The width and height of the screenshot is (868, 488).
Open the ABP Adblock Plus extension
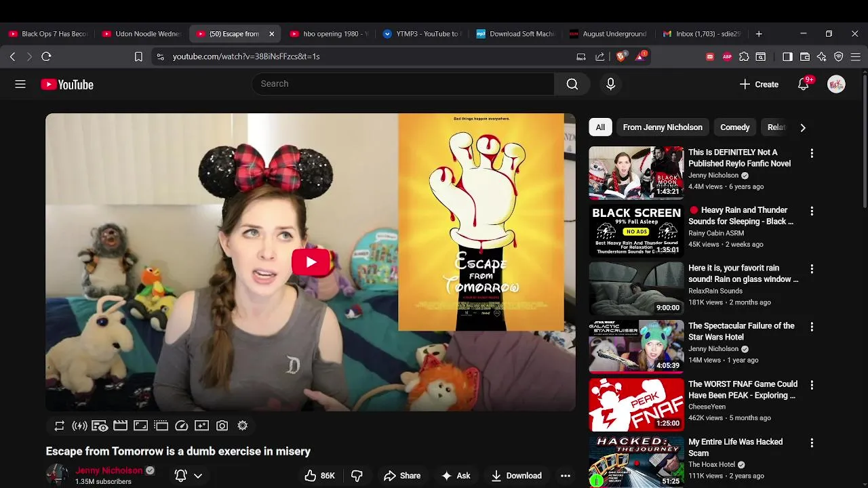click(727, 57)
